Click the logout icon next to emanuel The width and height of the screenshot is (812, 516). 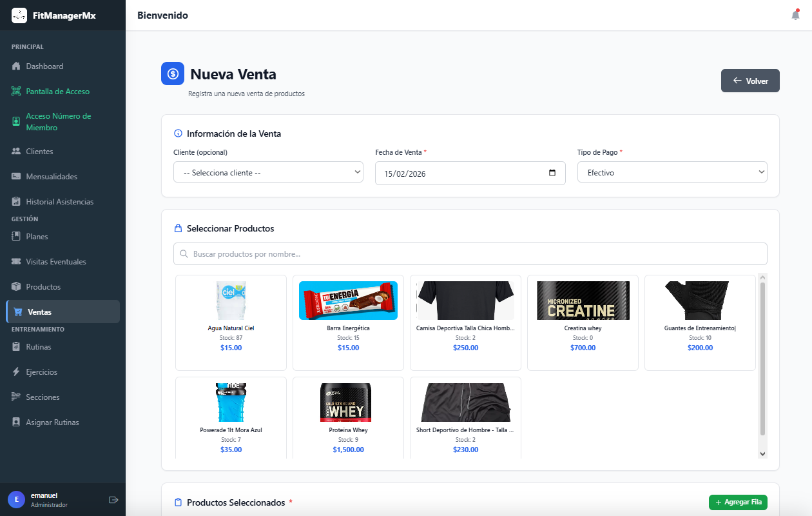pyautogui.click(x=114, y=499)
